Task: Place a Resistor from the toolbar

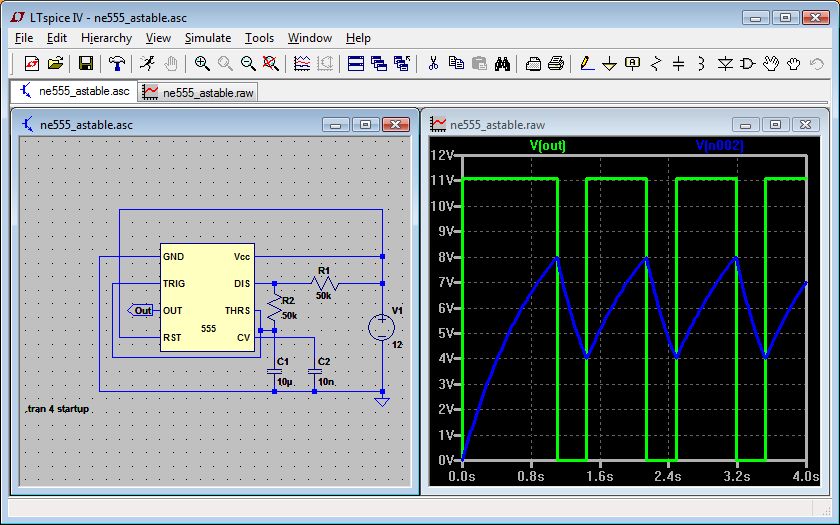Action: (656, 64)
